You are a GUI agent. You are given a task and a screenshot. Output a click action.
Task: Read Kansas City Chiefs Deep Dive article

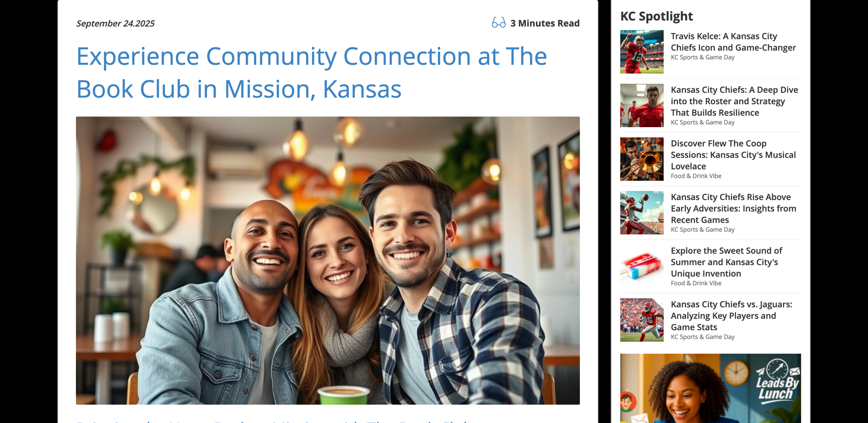tap(734, 101)
